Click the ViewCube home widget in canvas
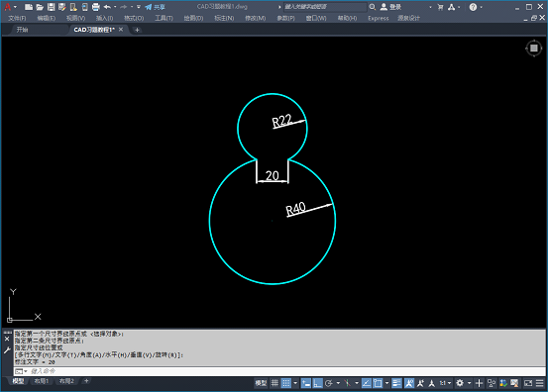This screenshot has width=548, height=392. pos(534,49)
